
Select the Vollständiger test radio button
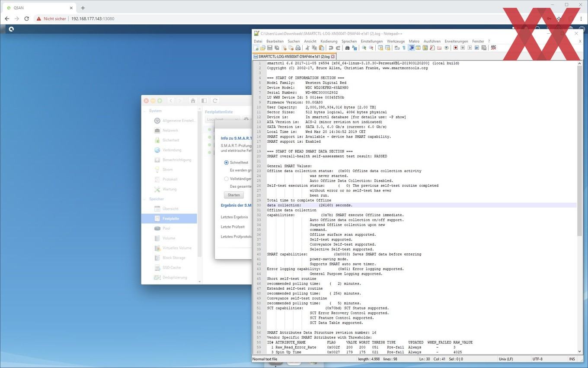(x=226, y=179)
